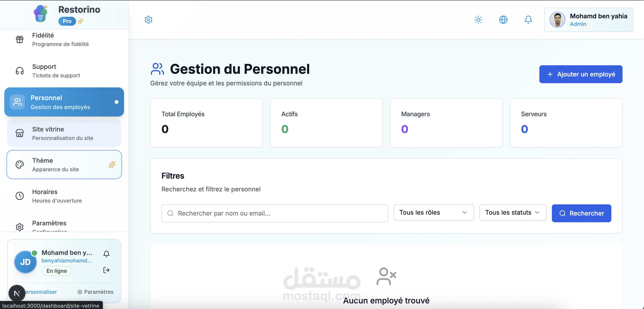This screenshot has height=309, width=644.
Task: Expand the Tous les rôles dropdown
Action: coord(433,212)
